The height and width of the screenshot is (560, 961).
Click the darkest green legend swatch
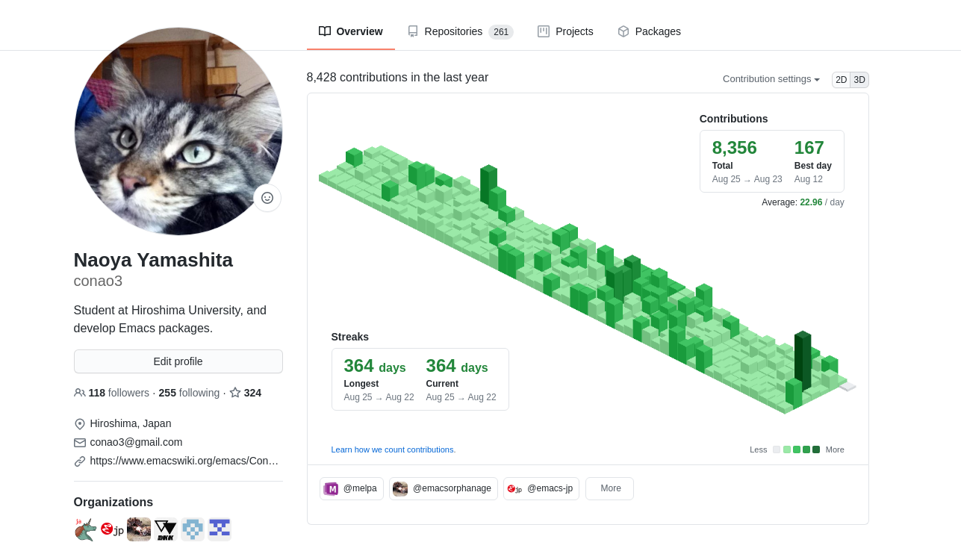pos(816,449)
